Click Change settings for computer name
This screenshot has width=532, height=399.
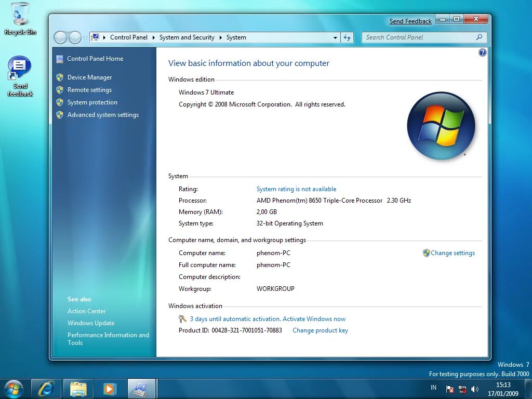[x=453, y=253]
